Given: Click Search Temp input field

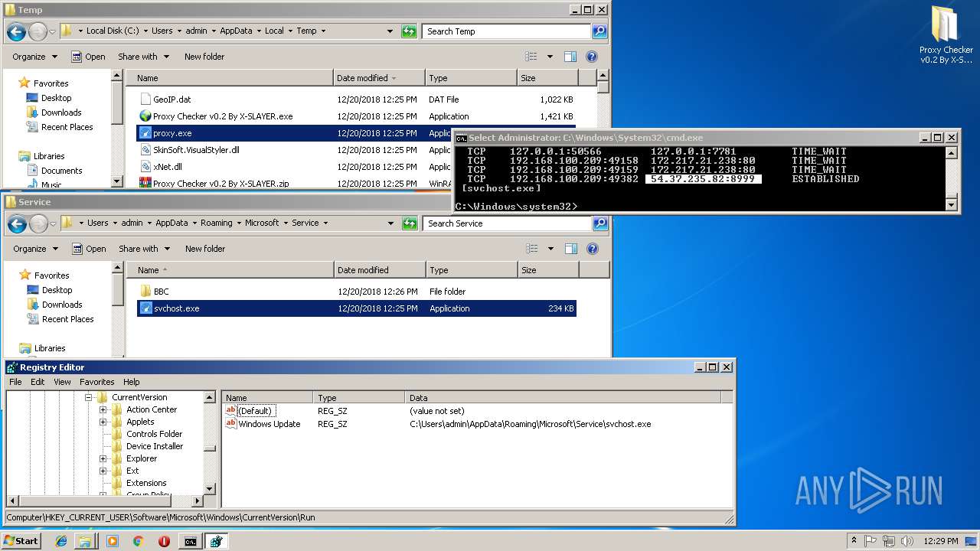Looking at the screenshot, I should (506, 31).
